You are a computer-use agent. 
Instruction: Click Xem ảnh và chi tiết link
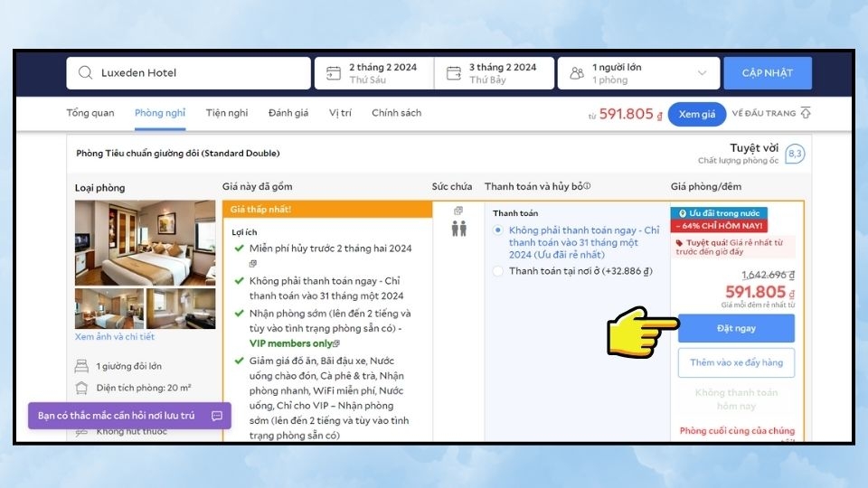coord(115,336)
